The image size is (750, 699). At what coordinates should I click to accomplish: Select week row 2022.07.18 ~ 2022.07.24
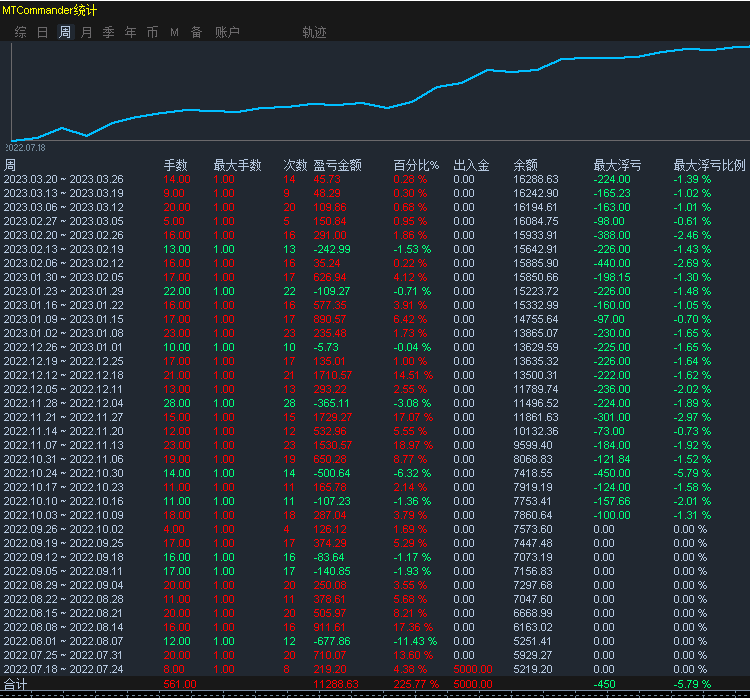point(375,669)
